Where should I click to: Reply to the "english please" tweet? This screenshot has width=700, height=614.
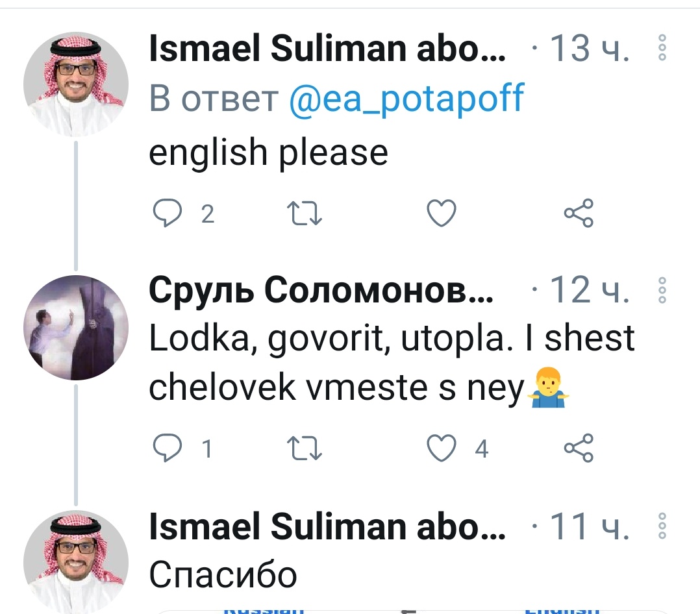[x=167, y=214]
